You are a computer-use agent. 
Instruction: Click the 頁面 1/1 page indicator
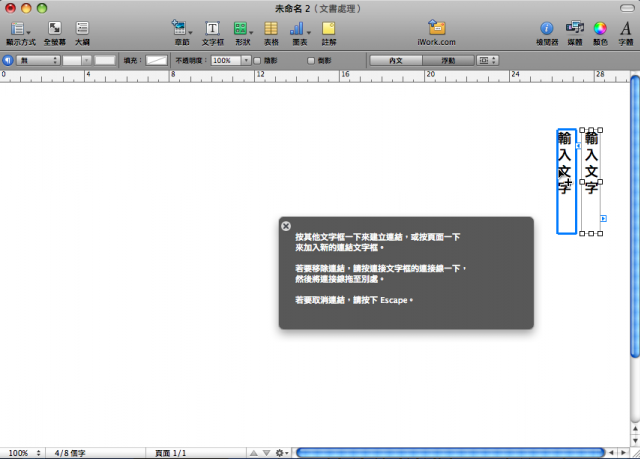(171, 453)
